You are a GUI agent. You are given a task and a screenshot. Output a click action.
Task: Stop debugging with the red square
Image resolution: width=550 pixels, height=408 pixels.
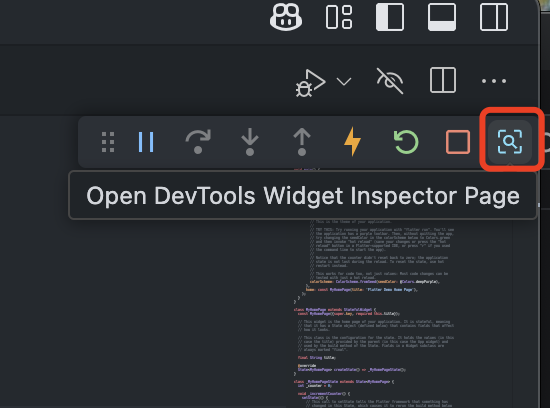pos(458,142)
